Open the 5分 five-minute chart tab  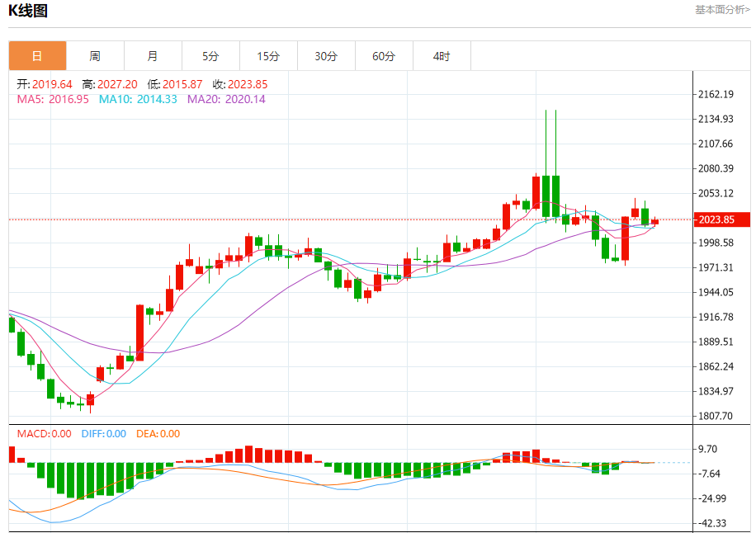click(x=210, y=56)
